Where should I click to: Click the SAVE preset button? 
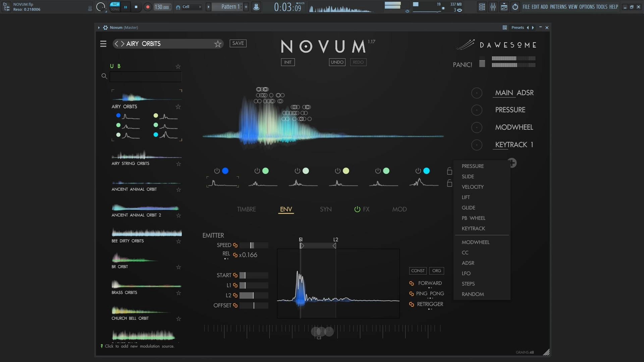[238, 43]
